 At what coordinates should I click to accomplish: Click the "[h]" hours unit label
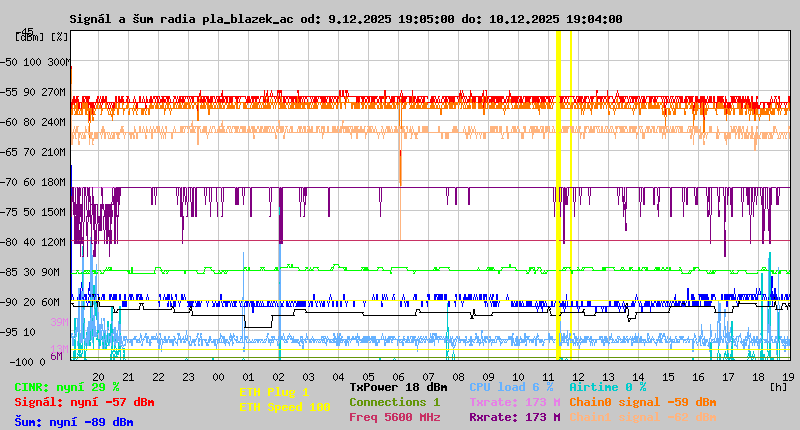point(778,387)
